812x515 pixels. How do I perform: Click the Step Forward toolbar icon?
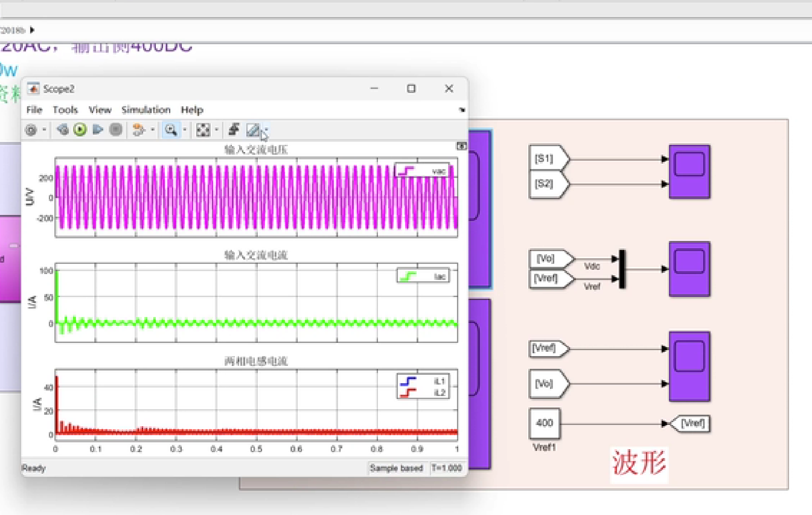coord(98,129)
